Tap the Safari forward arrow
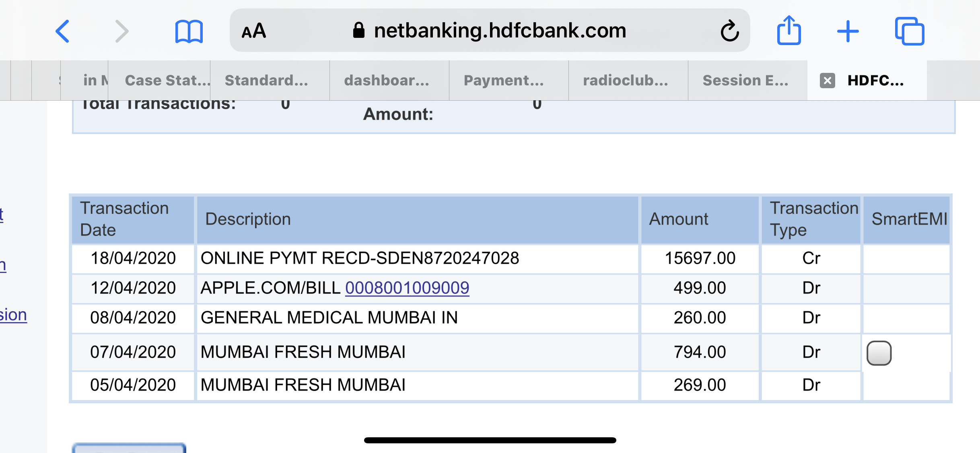This screenshot has width=980, height=453. tap(121, 31)
